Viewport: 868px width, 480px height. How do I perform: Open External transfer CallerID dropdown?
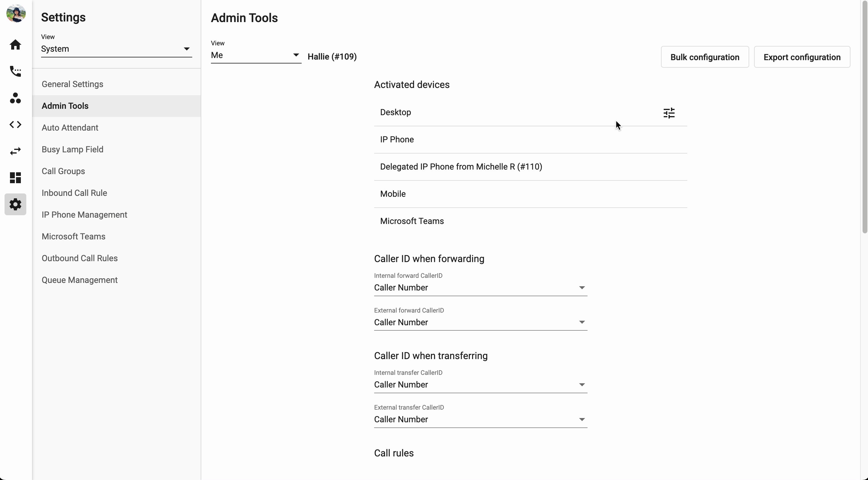[480, 419]
